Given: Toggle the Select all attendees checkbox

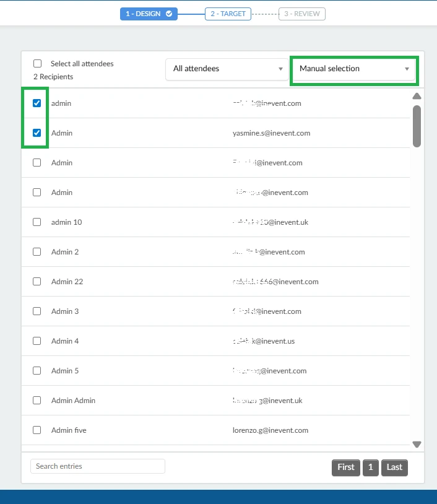Looking at the screenshot, I should pos(38,64).
